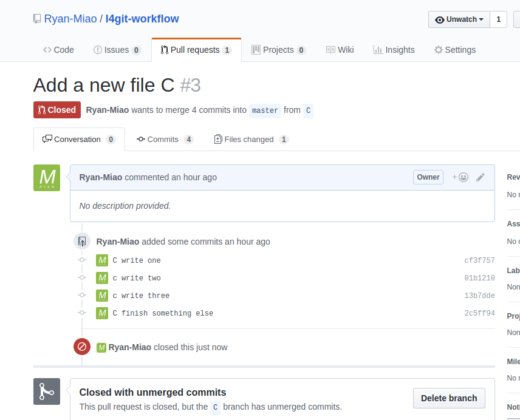Click the small avatar in 'closed this' line

pos(101,348)
